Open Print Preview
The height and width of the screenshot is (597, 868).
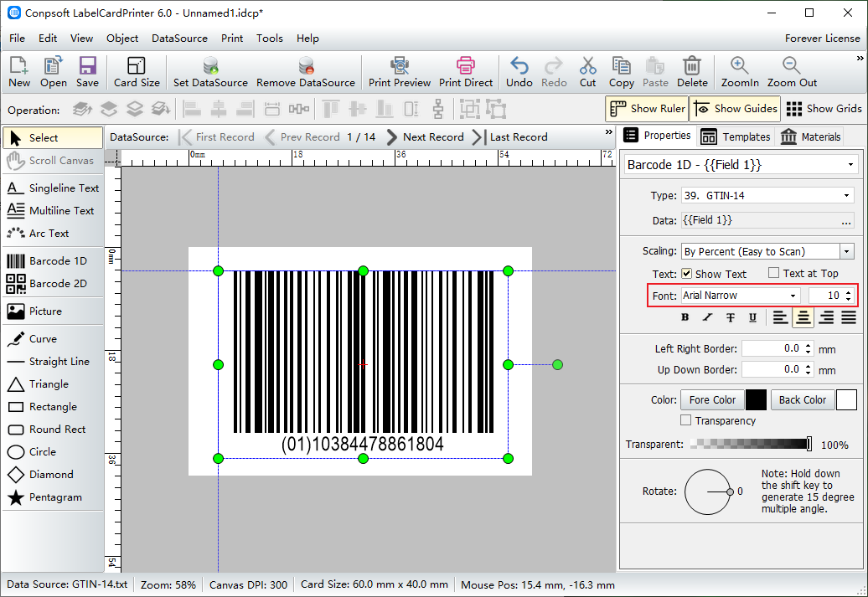point(400,72)
